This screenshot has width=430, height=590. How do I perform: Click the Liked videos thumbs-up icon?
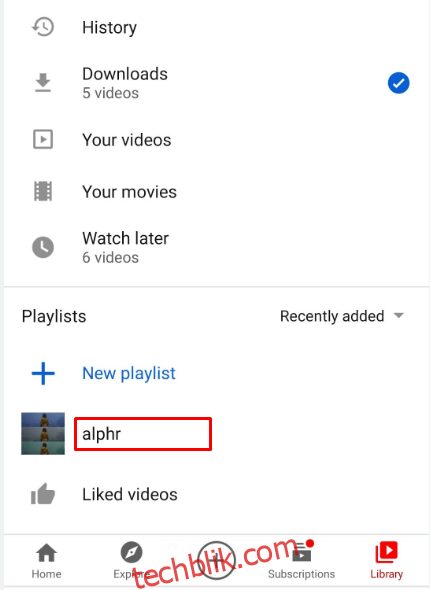(43, 494)
